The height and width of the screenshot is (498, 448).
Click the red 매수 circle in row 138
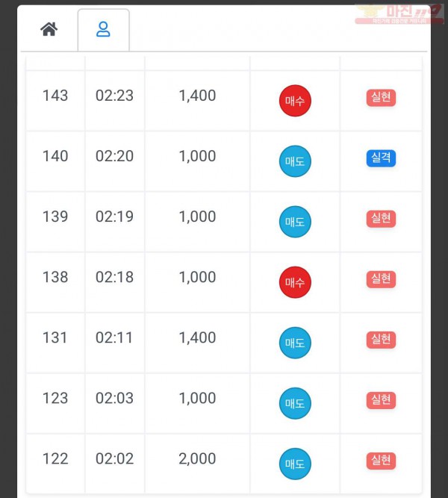coord(295,282)
